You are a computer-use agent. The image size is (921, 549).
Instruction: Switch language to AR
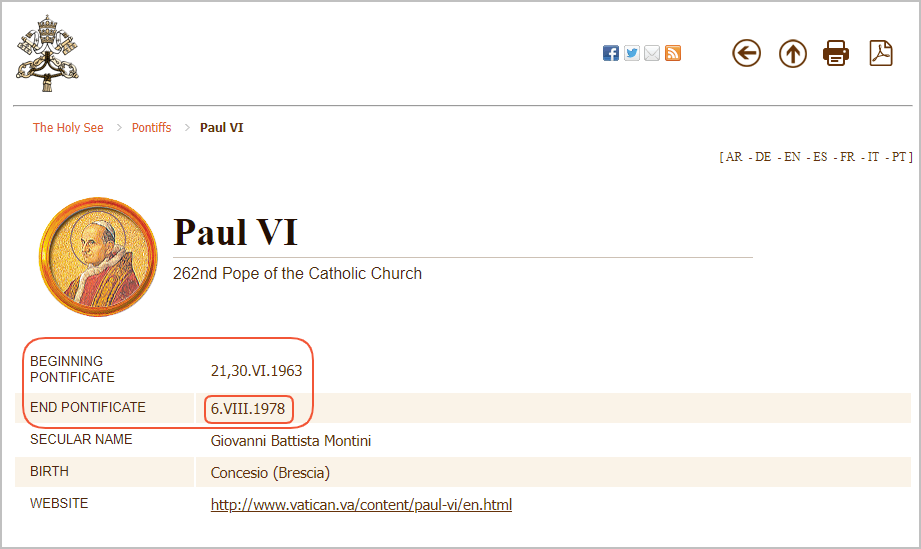(x=734, y=157)
